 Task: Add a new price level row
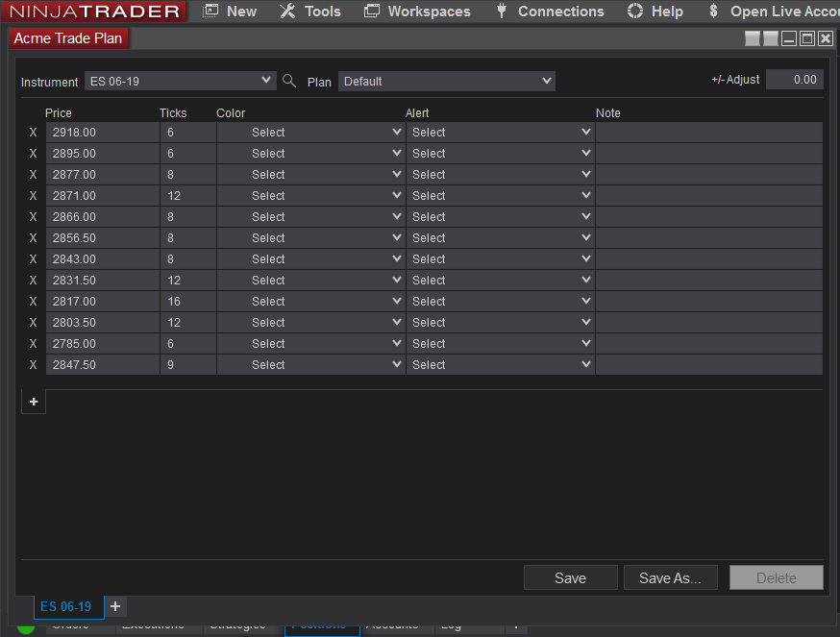click(34, 402)
